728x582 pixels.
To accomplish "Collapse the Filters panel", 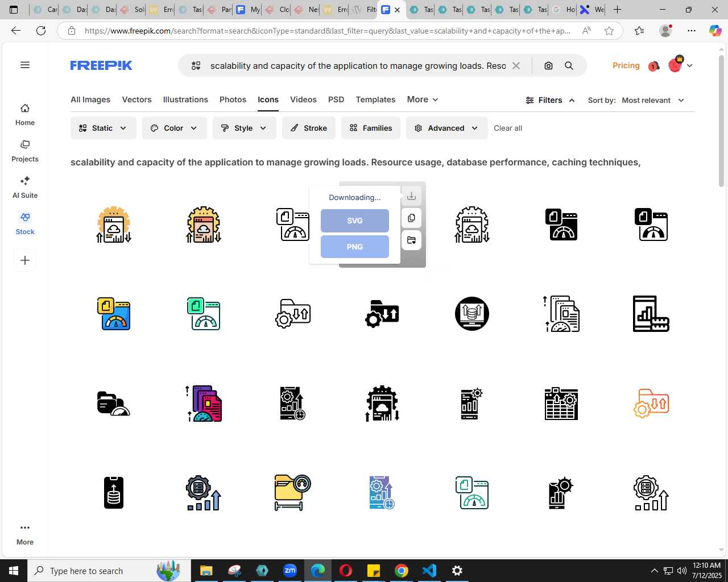I will click(550, 100).
